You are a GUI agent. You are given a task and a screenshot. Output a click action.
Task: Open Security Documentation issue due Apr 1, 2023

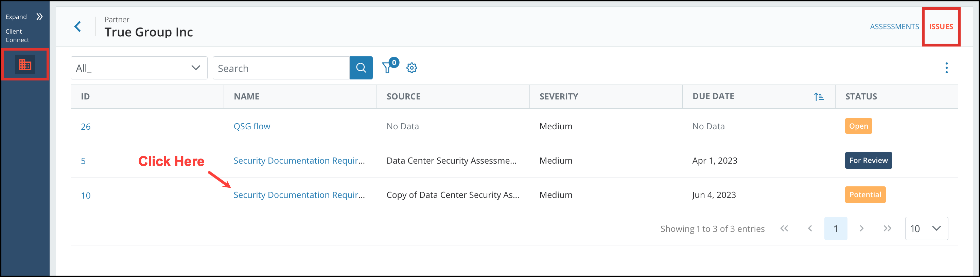(x=299, y=160)
